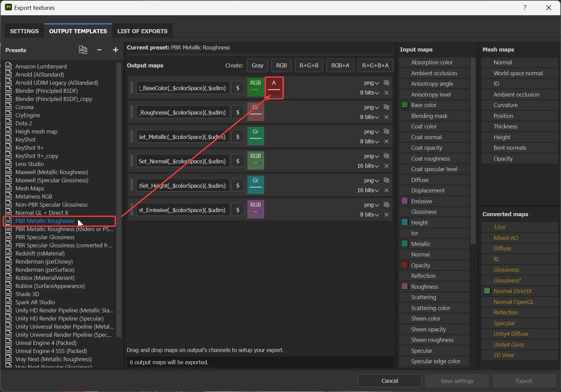The image size is (561, 392).
Task: Select the Gr channel swatch of Height
Action: pos(255,185)
